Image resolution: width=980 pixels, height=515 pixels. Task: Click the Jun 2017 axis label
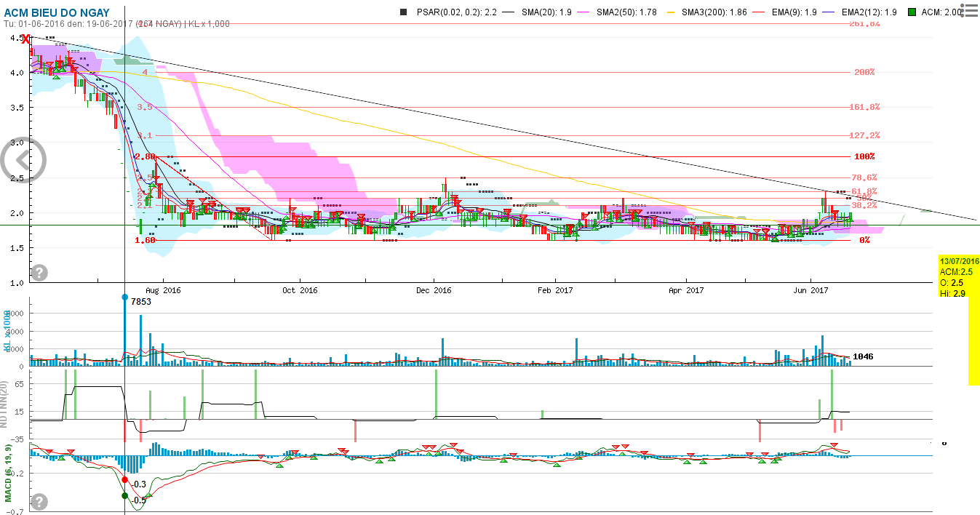coord(810,290)
